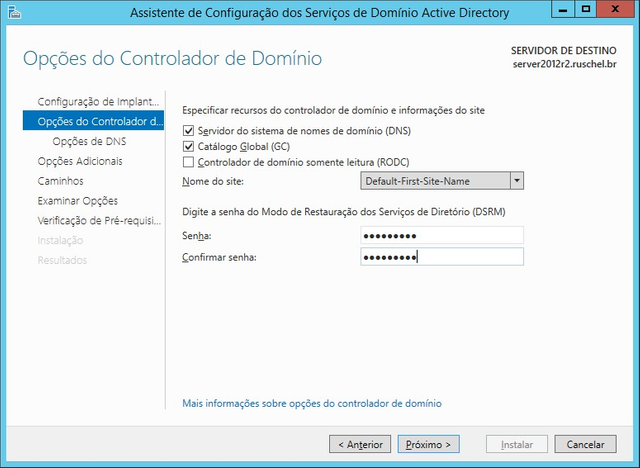Click the DSRM password instruction text

(x=344, y=212)
